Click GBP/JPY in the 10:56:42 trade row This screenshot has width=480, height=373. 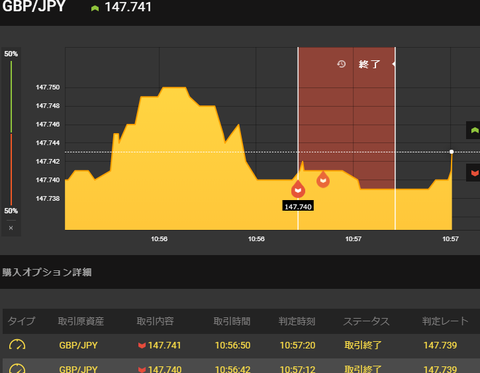(x=78, y=369)
